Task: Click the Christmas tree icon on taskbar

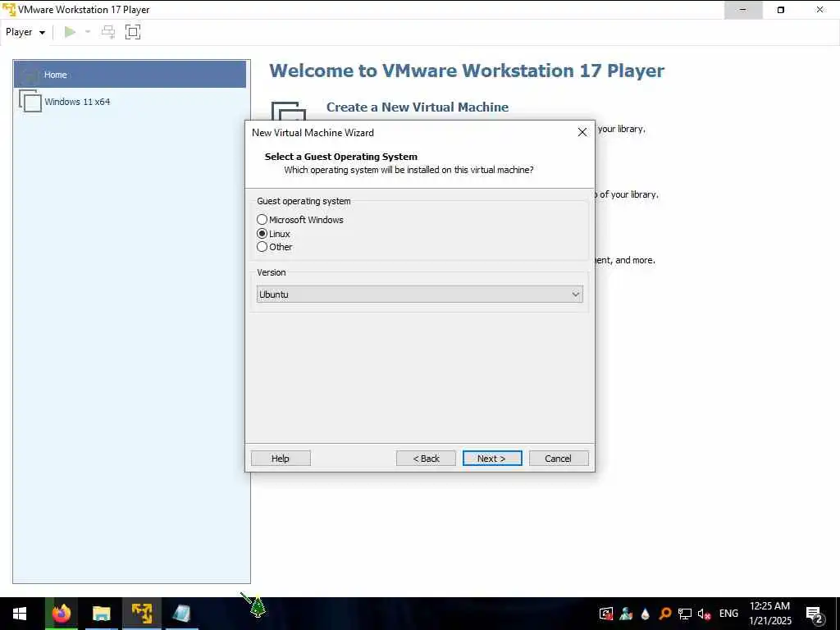Action: [x=258, y=606]
